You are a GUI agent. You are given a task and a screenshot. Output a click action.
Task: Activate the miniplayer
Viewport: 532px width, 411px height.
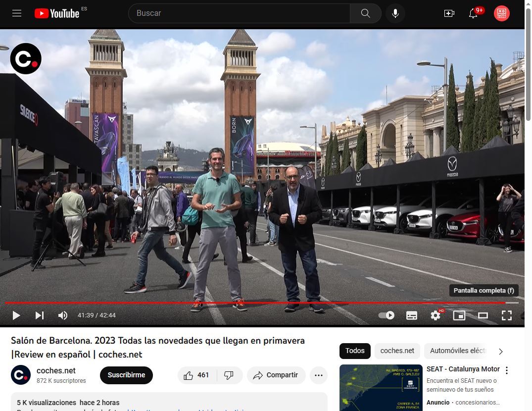[459, 315]
